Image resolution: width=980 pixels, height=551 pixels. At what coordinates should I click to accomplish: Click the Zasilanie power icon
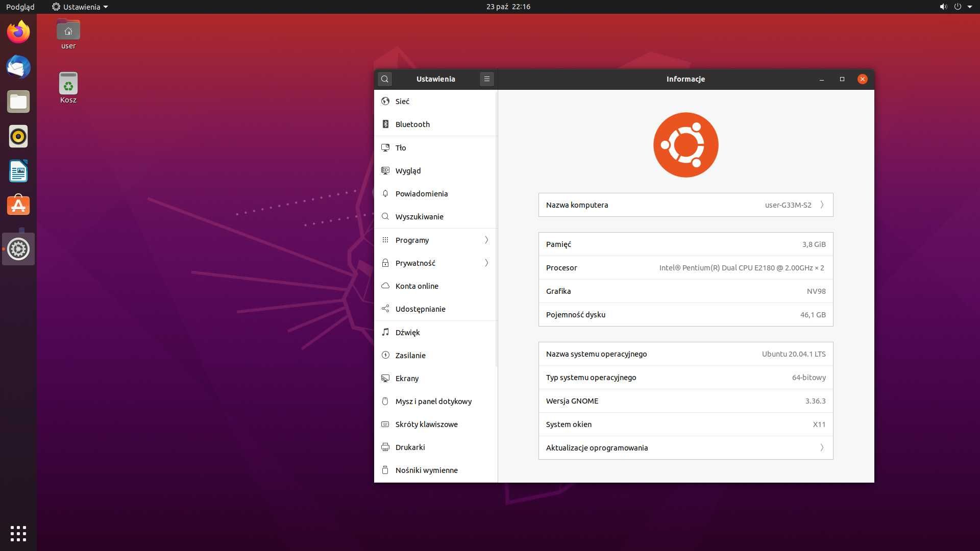coord(385,355)
